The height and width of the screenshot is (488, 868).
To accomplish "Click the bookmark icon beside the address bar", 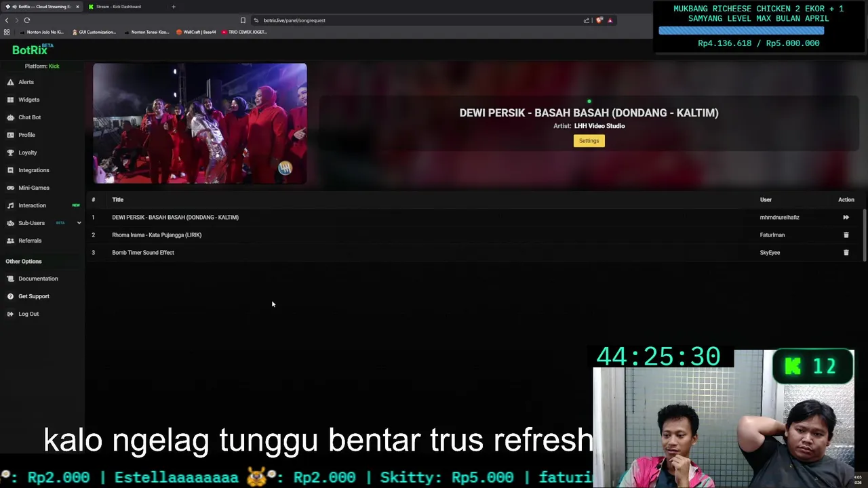I will (x=243, y=20).
